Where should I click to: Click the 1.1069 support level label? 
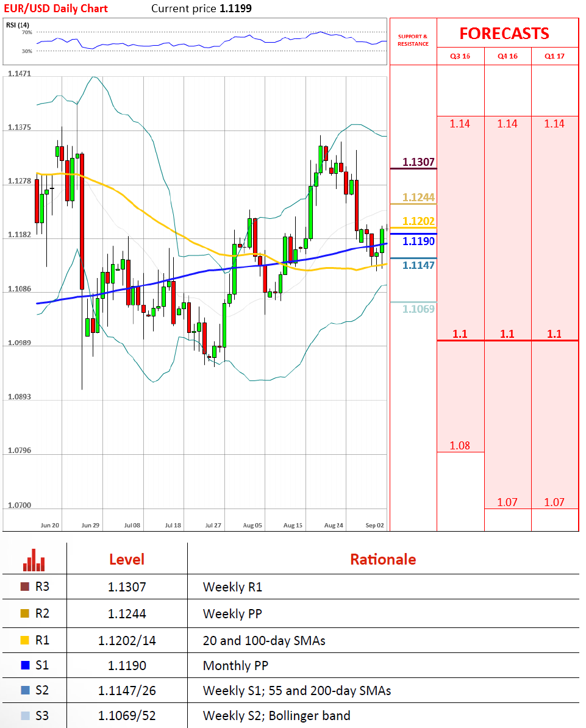pyautogui.click(x=418, y=309)
